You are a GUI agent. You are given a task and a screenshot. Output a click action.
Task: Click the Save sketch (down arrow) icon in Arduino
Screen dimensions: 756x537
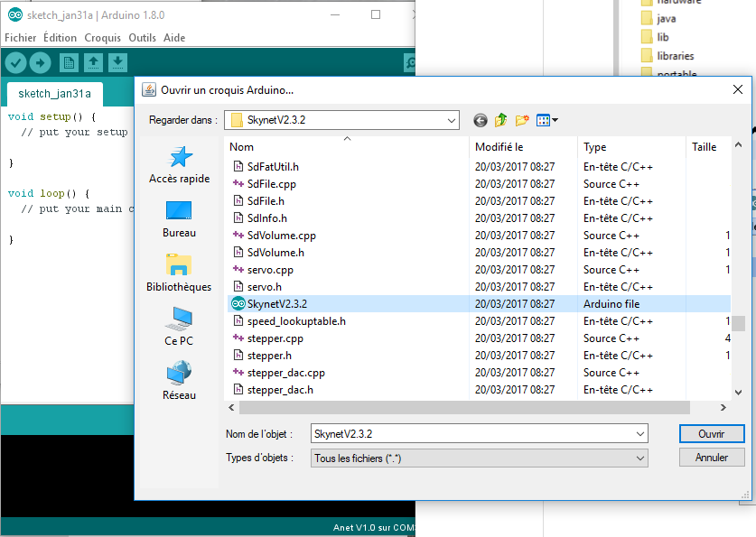(117, 63)
